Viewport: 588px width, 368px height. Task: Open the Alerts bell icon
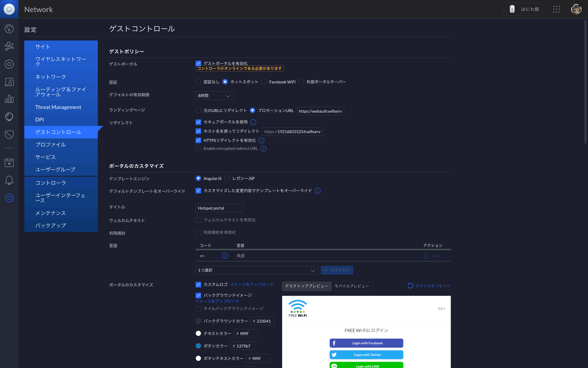coord(9,180)
